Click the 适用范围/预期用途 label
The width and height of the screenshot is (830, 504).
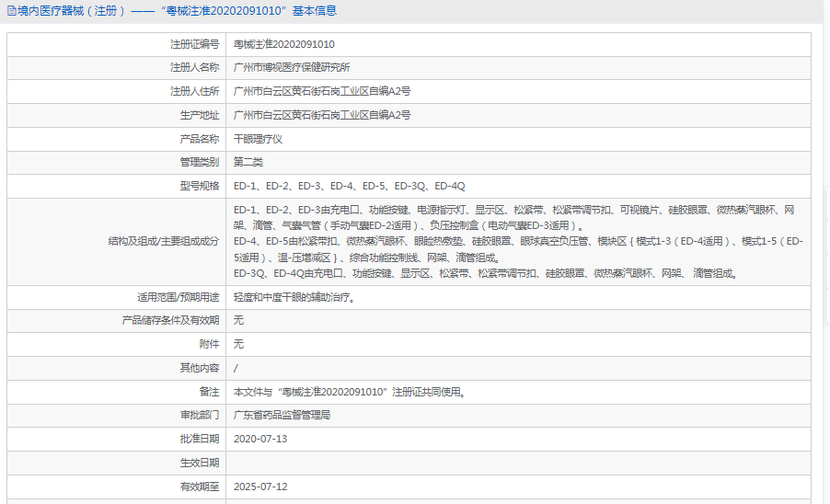click(x=178, y=298)
